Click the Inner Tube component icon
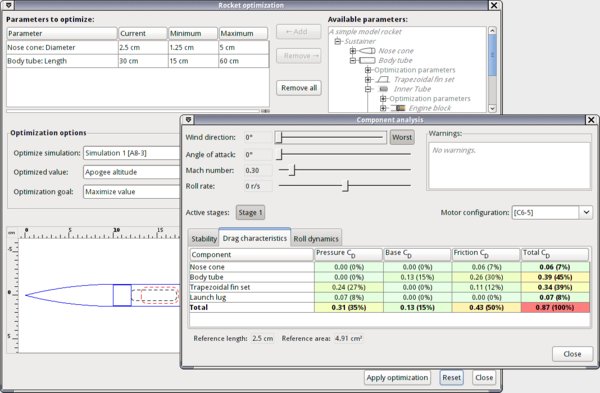This screenshot has width=600, height=393. 383,89
